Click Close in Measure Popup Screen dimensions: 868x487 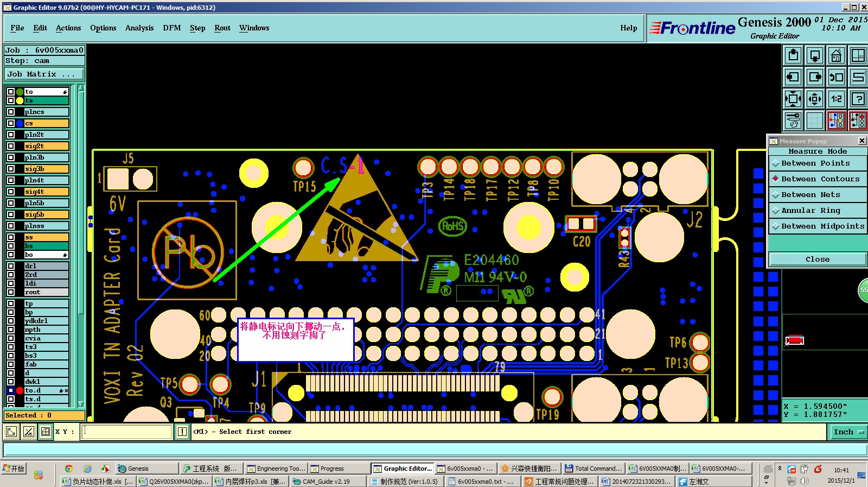[x=818, y=260]
